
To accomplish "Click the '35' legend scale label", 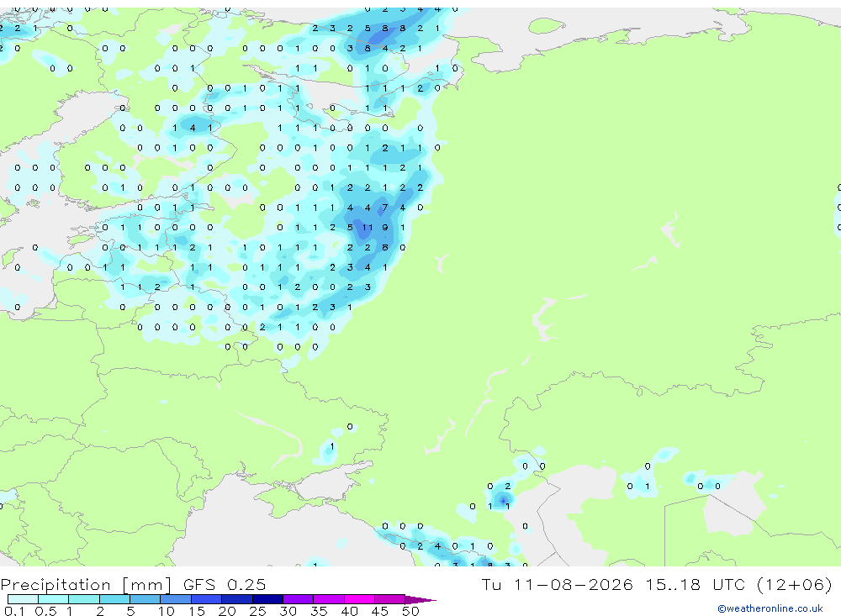I will 319,611.
